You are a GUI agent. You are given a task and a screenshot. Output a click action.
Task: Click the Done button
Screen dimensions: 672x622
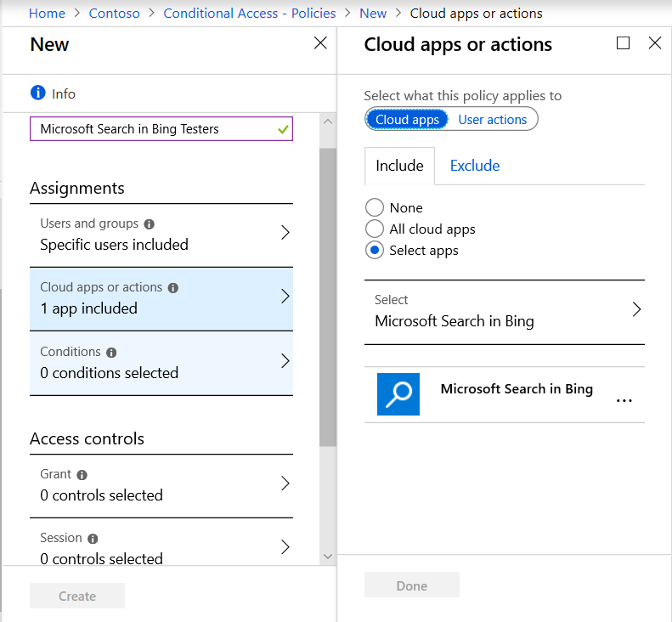point(412,585)
